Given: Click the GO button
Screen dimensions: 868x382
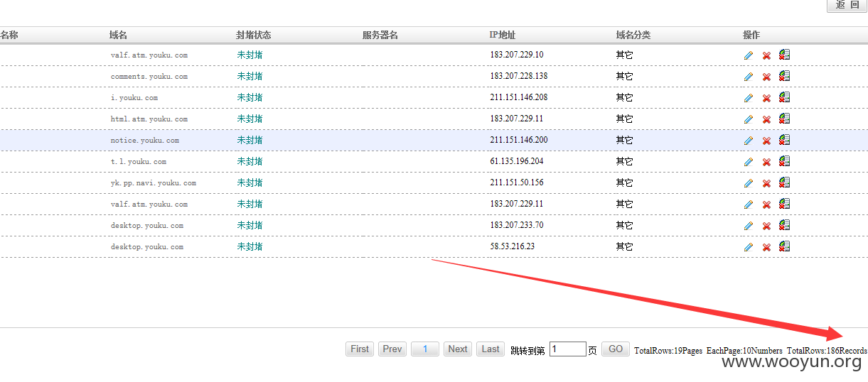Looking at the screenshot, I should (616, 349).
